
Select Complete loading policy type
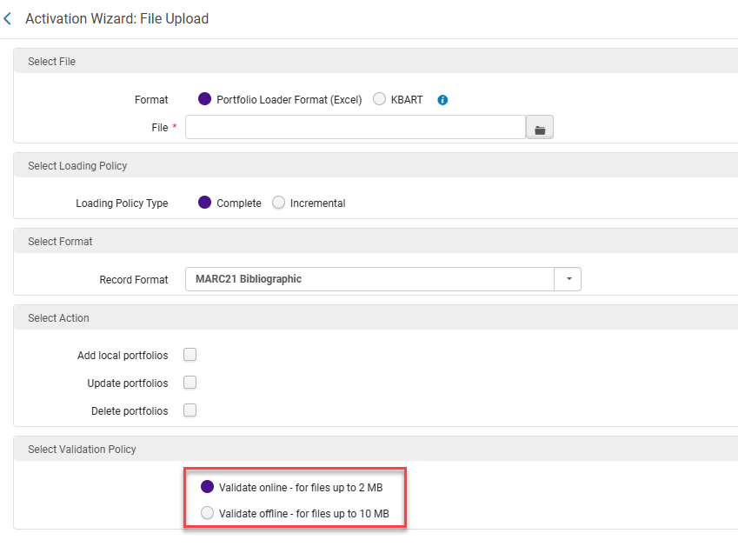click(205, 203)
